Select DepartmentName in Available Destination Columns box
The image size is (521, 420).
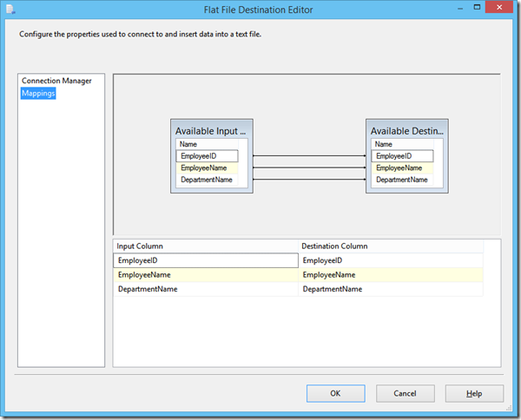(x=402, y=180)
